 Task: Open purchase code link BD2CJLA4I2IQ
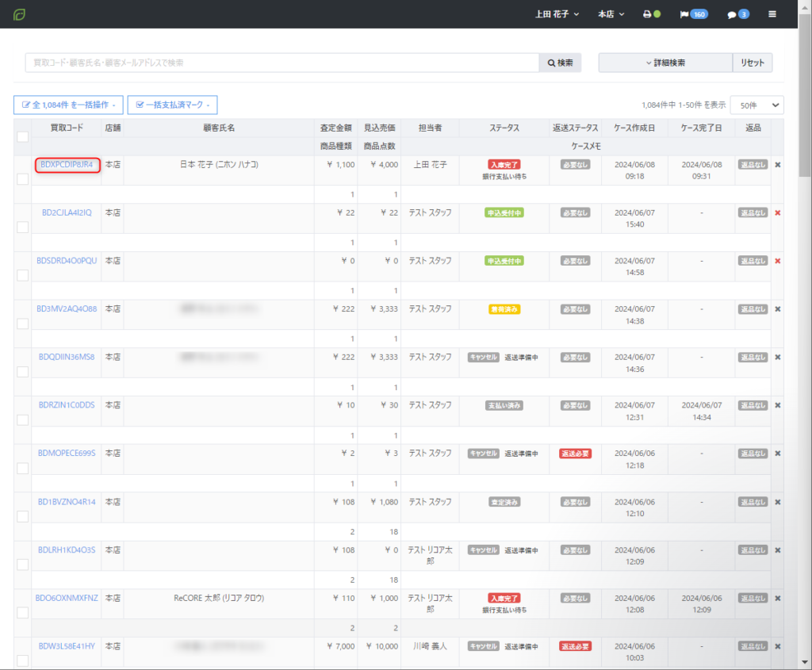tap(67, 212)
